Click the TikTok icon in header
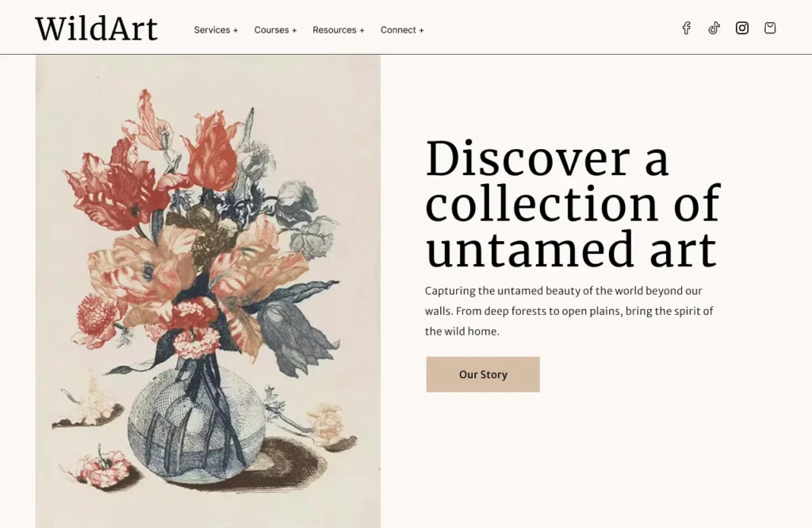Image resolution: width=812 pixels, height=528 pixels. [714, 29]
